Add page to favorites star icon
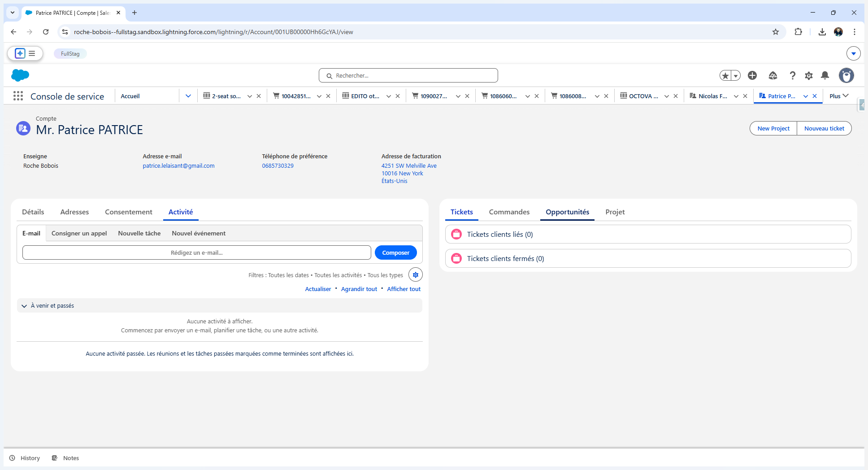The image size is (868, 470). (725, 76)
